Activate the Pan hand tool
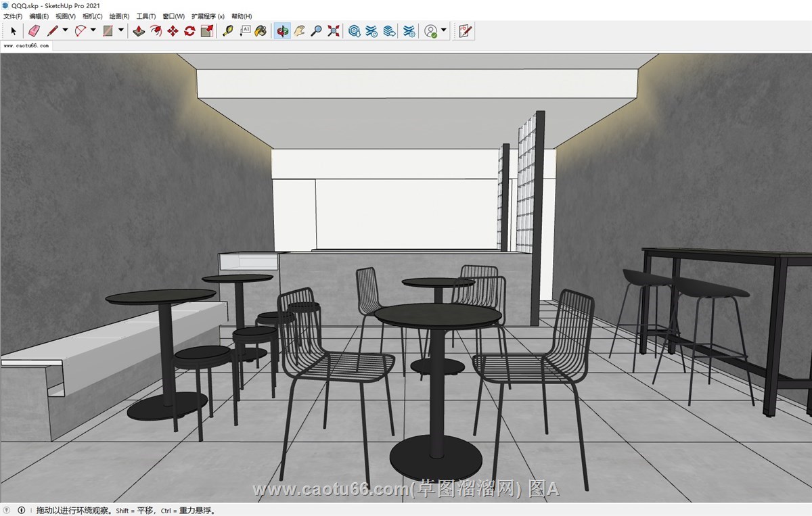The height and width of the screenshot is (516, 812). [299, 30]
